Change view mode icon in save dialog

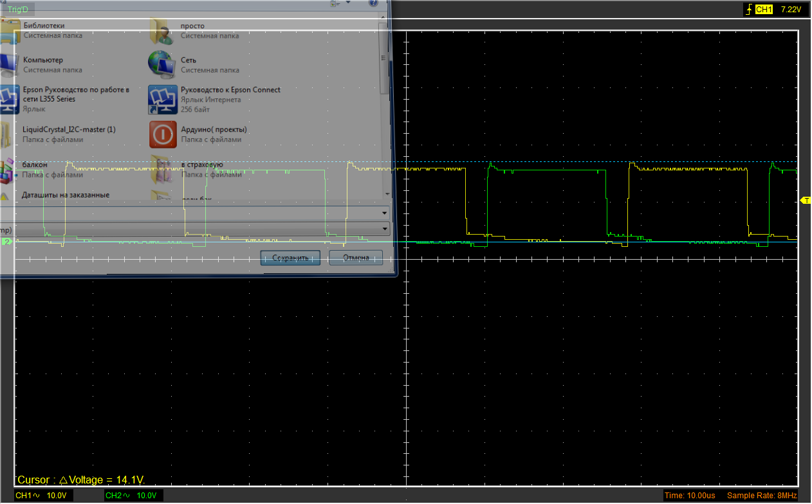pyautogui.click(x=334, y=3)
